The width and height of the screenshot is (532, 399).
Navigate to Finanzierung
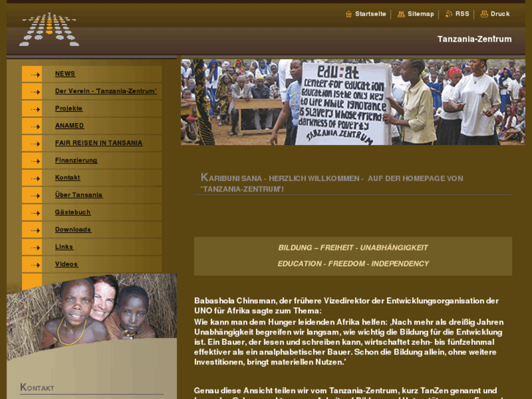click(x=76, y=160)
